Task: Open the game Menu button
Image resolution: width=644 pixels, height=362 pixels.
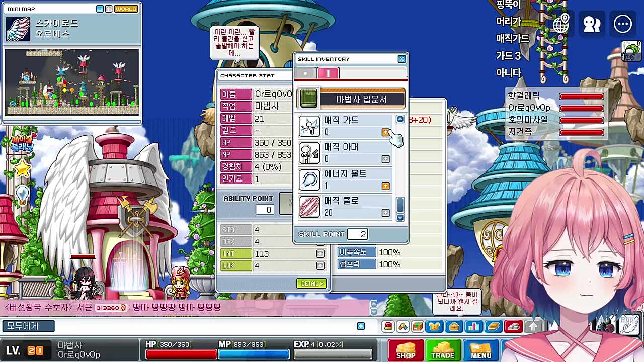Action: pyautogui.click(x=480, y=350)
